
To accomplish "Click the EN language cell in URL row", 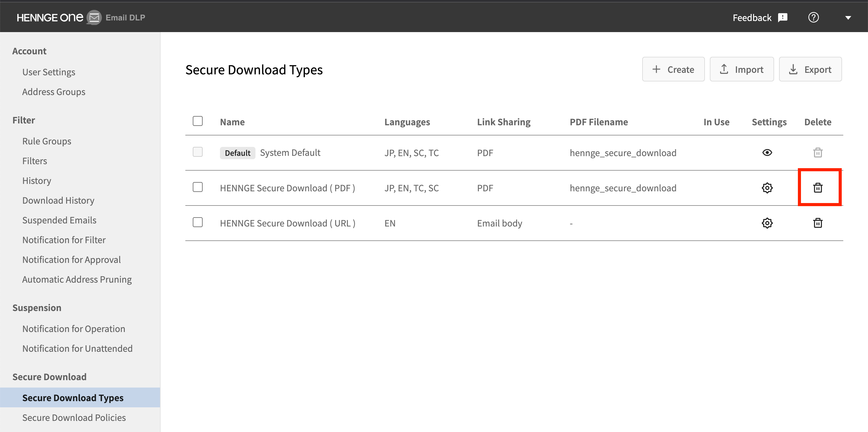I will click(390, 223).
